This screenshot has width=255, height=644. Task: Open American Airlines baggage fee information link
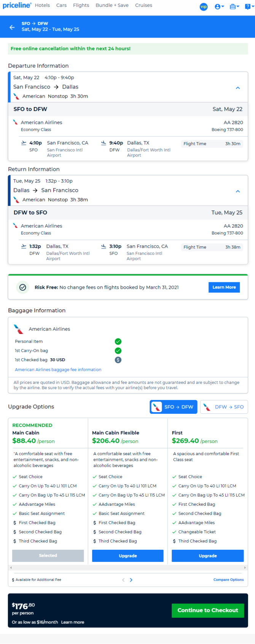[x=58, y=369]
